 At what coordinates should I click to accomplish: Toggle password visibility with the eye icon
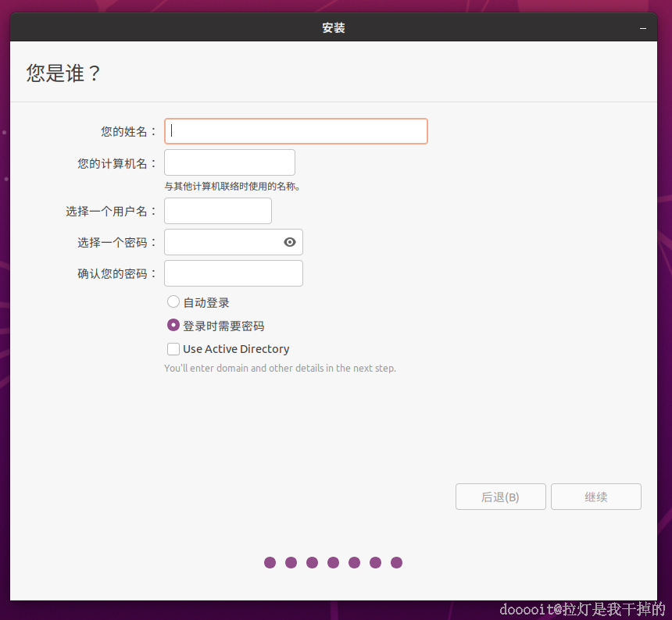(289, 242)
